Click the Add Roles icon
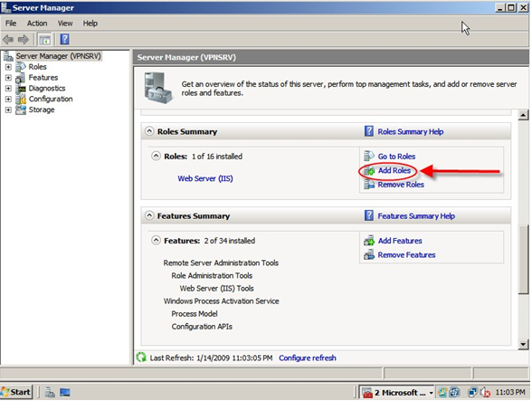Image resolution: width=532 pixels, height=401 pixels. 369,171
